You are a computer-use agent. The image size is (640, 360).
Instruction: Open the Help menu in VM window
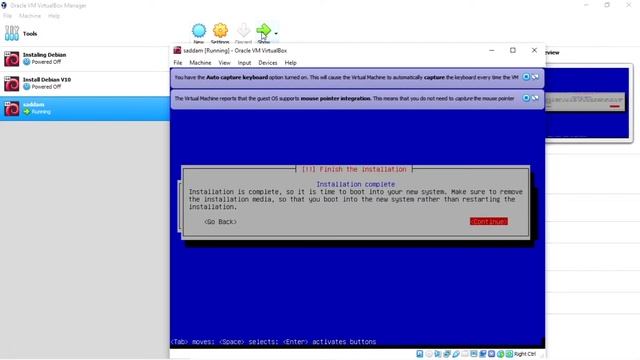tap(290, 63)
